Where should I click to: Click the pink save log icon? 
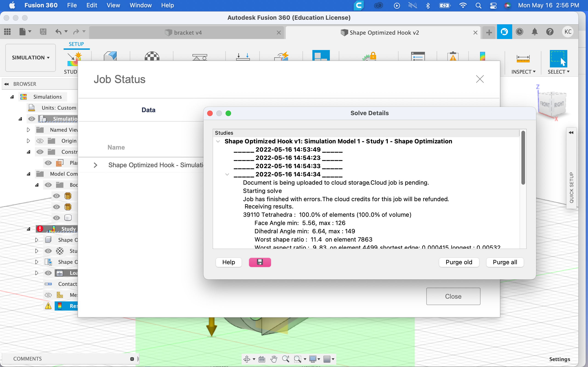260,262
